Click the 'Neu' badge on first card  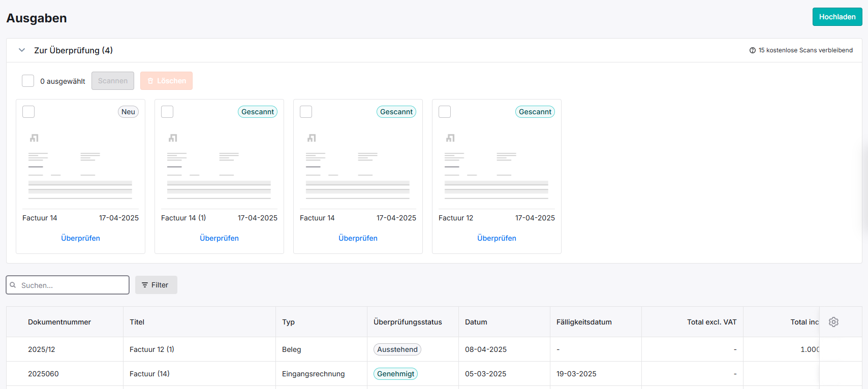pyautogui.click(x=128, y=112)
